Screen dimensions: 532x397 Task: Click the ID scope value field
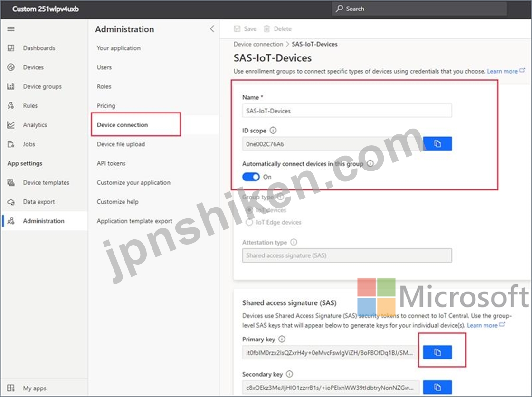pyautogui.click(x=332, y=143)
